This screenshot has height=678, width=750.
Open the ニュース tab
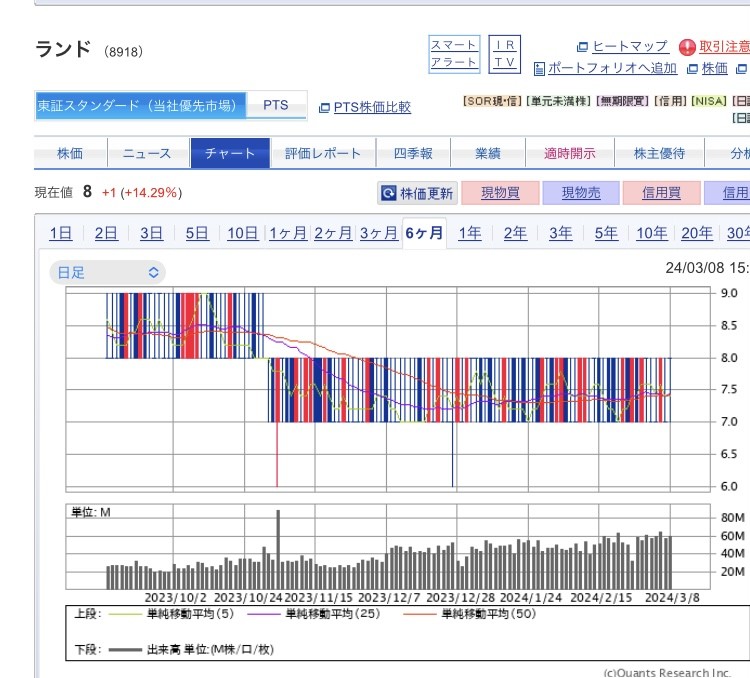pos(147,154)
